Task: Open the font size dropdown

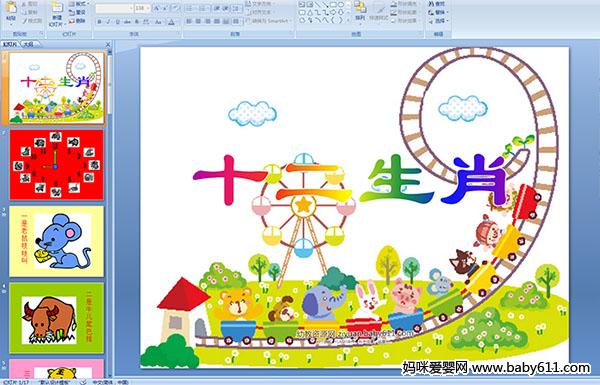Action: pos(148,8)
